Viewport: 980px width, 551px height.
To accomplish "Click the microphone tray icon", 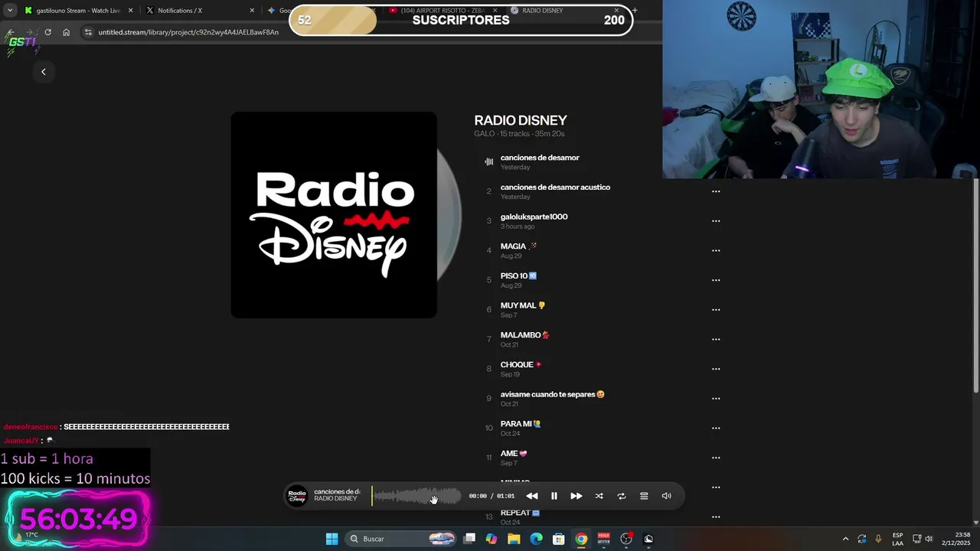I will click(878, 539).
